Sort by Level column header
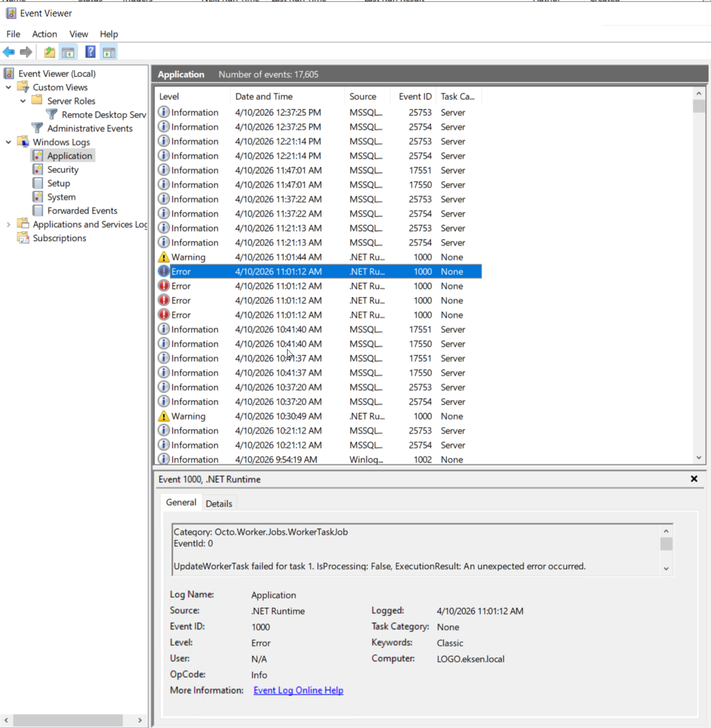Viewport: 711px width, 728px height. point(193,96)
